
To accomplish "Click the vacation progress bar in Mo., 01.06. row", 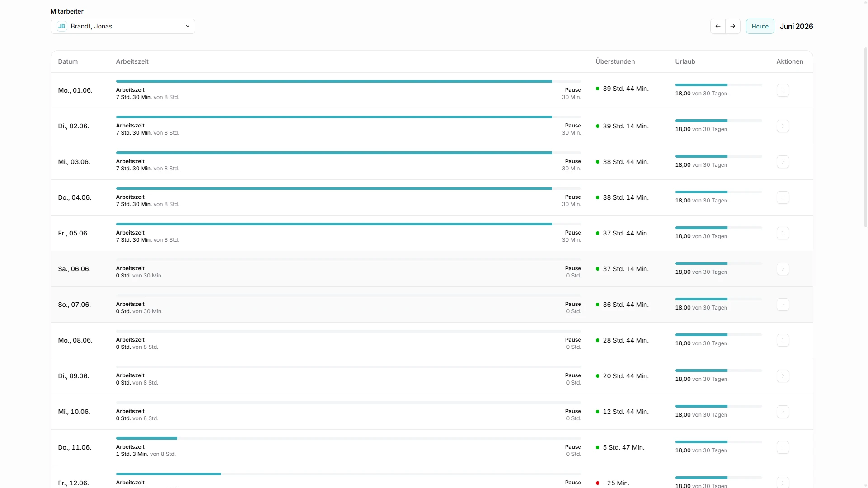I will pyautogui.click(x=718, y=85).
